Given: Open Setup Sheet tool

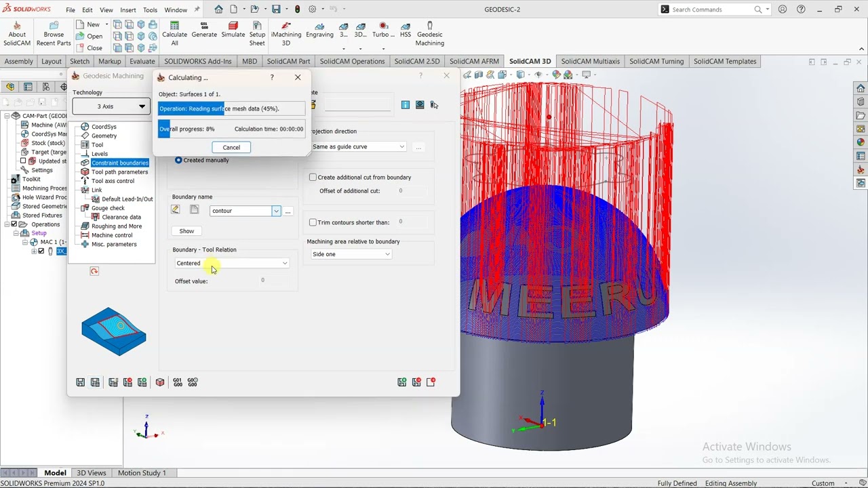Looking at the screenshot, I should point(257,34).
